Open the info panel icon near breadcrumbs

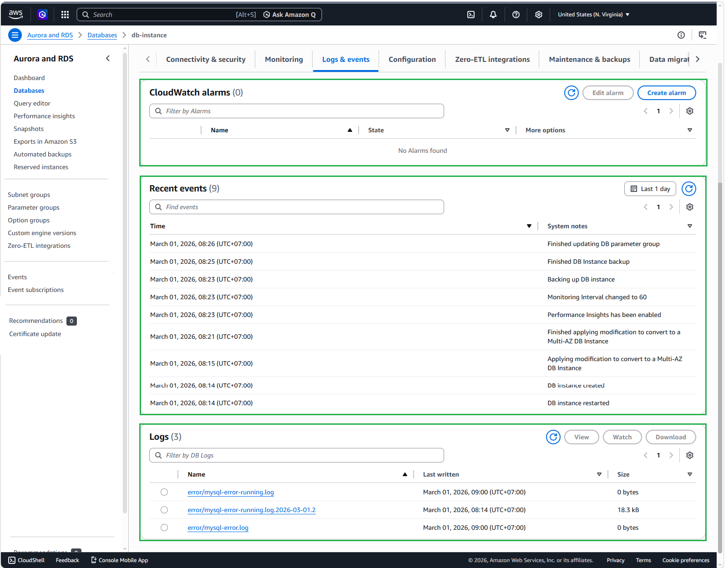click(x=681, y=35)
